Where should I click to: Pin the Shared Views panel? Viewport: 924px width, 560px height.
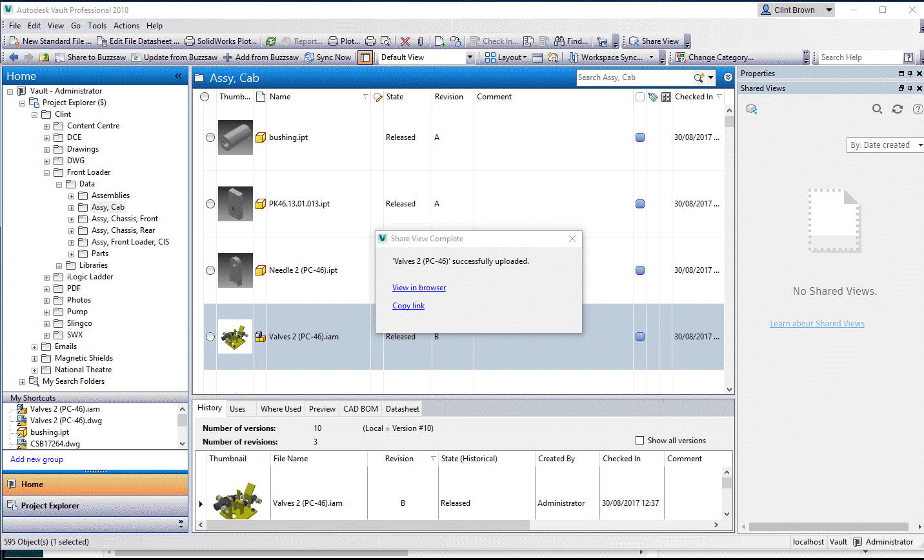(x=910, y=88)
